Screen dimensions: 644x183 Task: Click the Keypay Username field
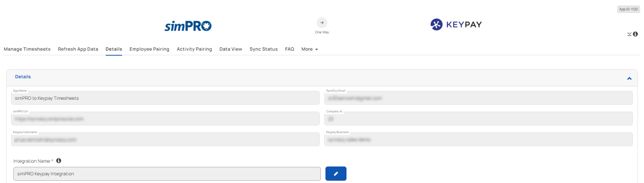pyautogui.click(x=165, y=139)
